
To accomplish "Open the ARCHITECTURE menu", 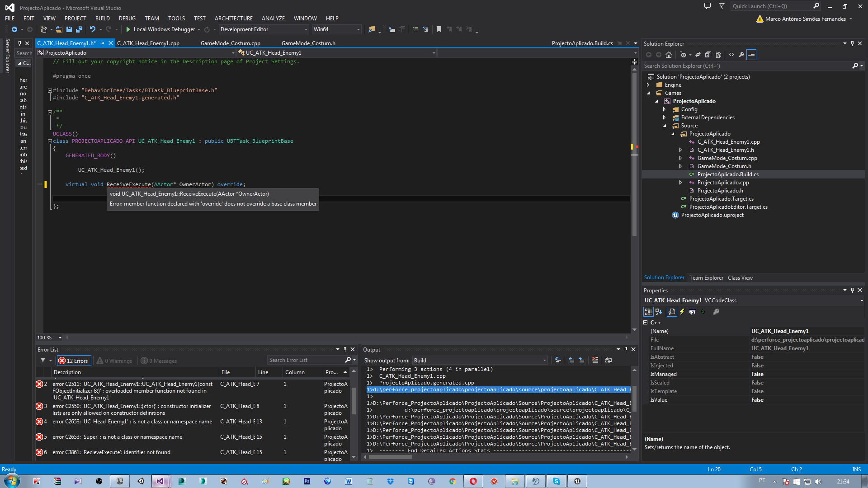I will 233,19.
